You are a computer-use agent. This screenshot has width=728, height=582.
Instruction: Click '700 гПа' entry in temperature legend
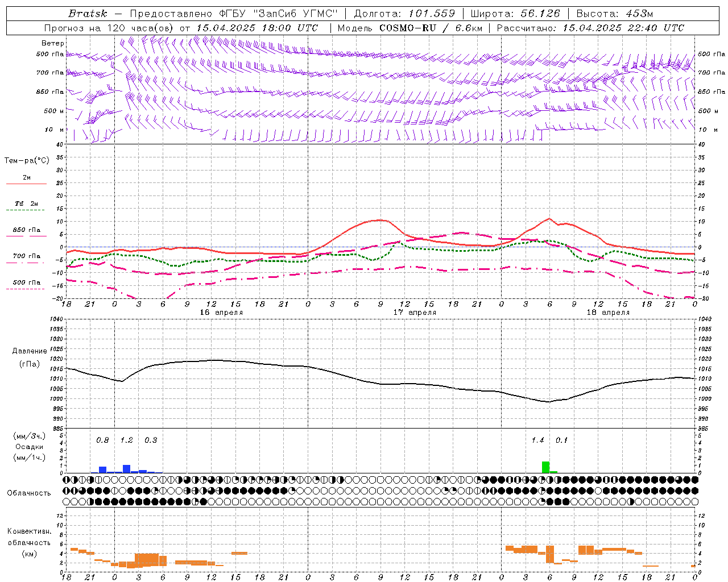pyautogui.click(x=27, y=256)
